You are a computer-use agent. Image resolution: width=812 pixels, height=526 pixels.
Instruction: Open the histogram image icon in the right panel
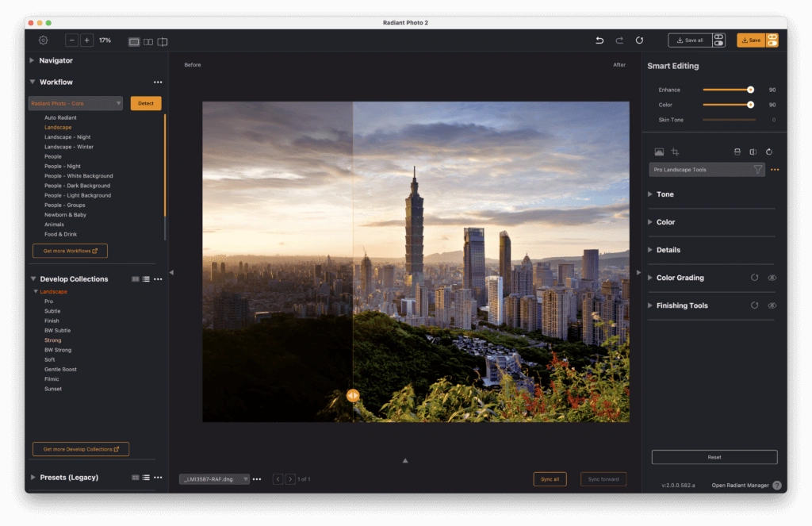pos(659,152)
